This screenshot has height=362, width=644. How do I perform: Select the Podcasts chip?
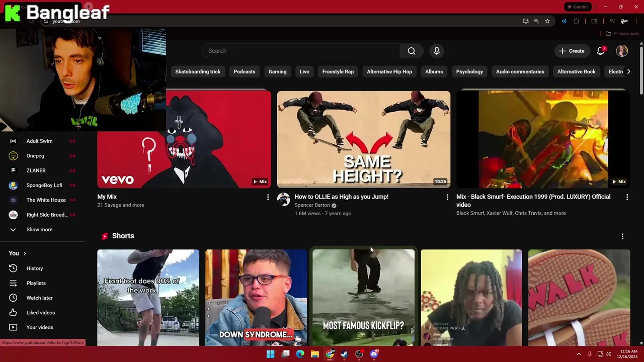click(245, 71)
